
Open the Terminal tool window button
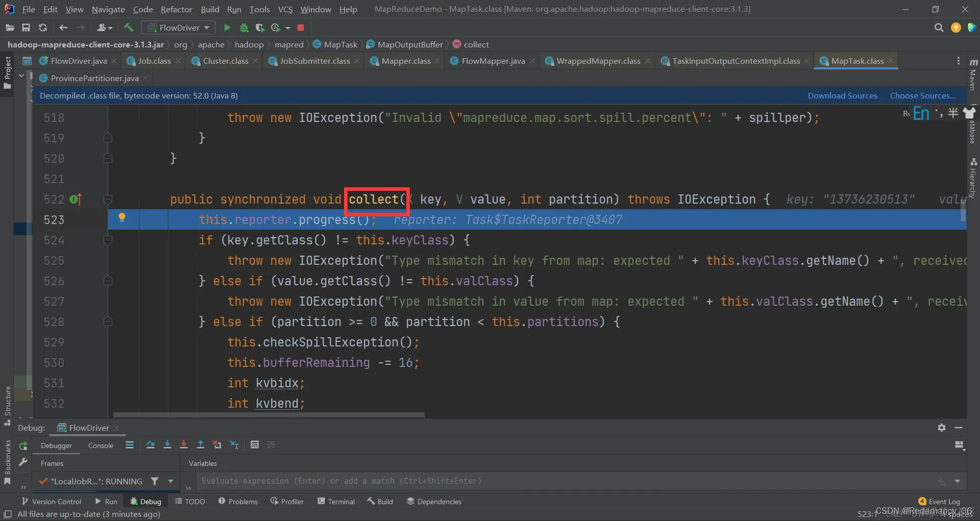tap(336, 502)
